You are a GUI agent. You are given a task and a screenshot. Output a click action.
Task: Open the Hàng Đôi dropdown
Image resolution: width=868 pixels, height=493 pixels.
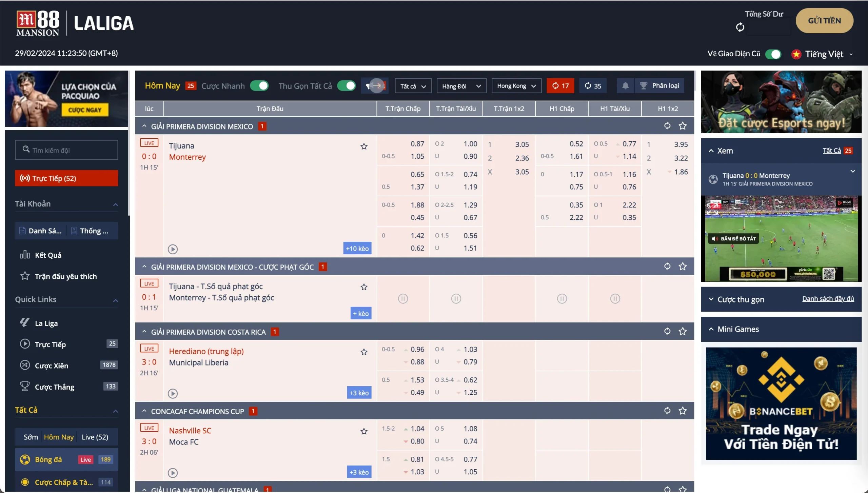(461, 86)
